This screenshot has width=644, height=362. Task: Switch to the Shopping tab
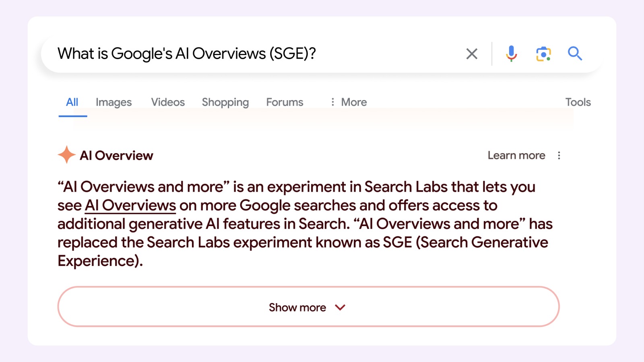click(x=225, y=102)
